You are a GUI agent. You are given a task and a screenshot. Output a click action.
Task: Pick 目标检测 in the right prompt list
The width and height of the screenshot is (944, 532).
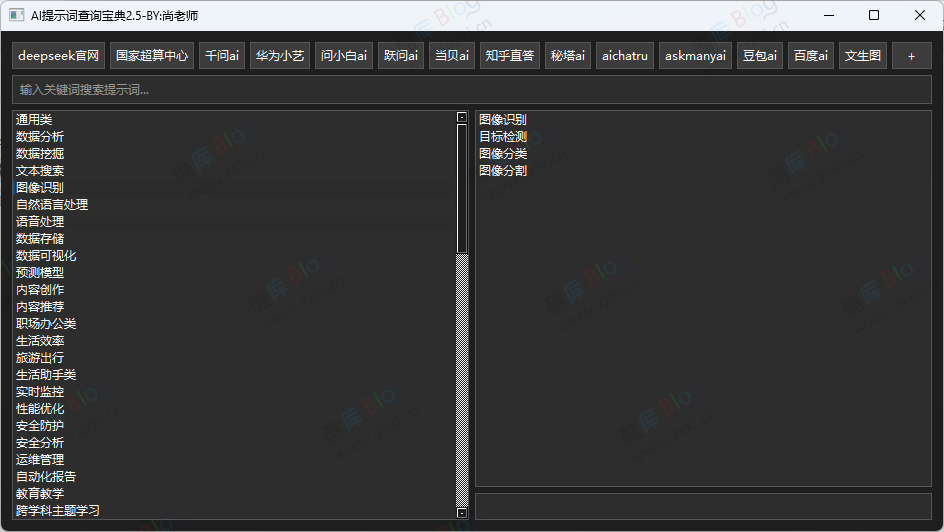point(503,137)
